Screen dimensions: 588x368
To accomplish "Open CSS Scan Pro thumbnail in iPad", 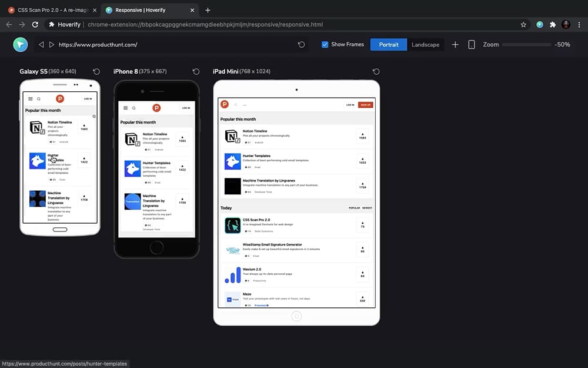I will point(232,226).
